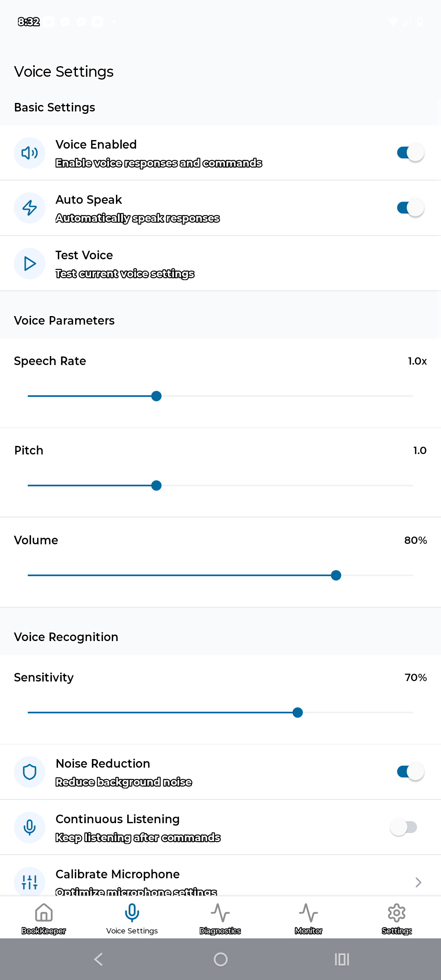Click the Volume slider handle
Image resolution: width=441 pixels, height=980 pixels.
(x=336, y=575)
